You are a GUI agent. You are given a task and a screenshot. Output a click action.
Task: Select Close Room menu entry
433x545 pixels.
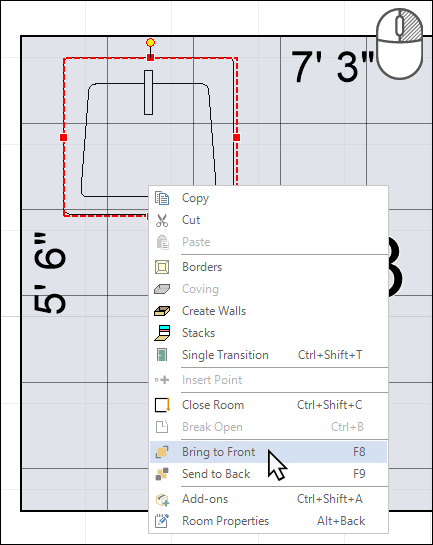pos(268,405)
